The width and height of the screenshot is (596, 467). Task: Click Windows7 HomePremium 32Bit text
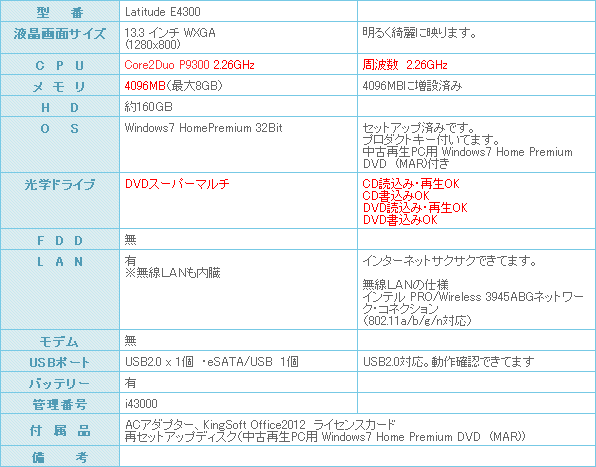click(x=203, y=128)
